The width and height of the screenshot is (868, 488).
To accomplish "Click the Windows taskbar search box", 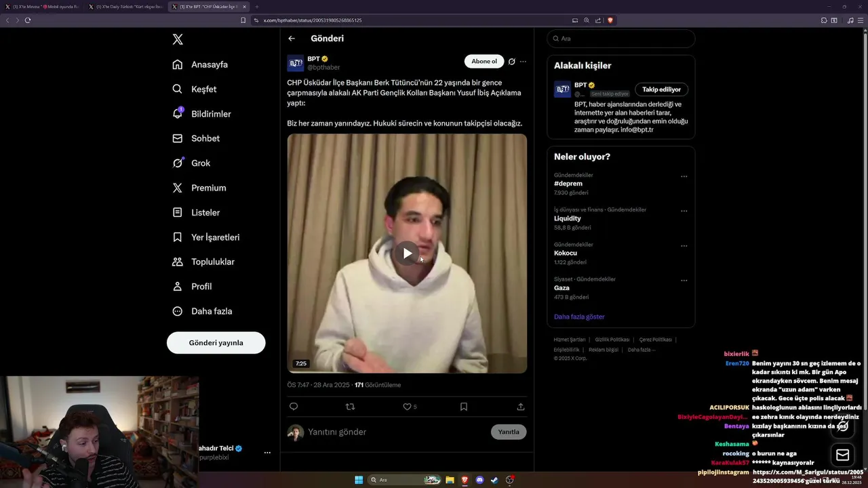I will click(x=404, y=480).
